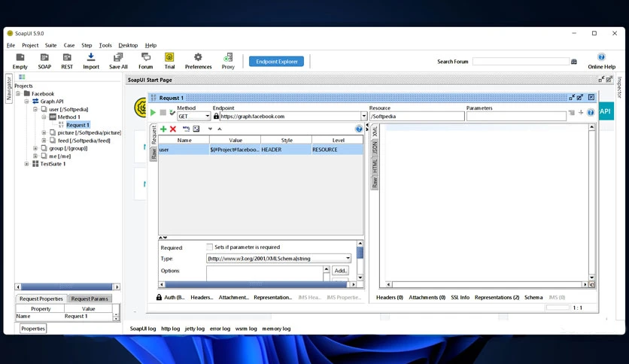The width and height of the screenshot is (629, 364).
Task: Click the Search Forum input field
Action: pos(521,62)
